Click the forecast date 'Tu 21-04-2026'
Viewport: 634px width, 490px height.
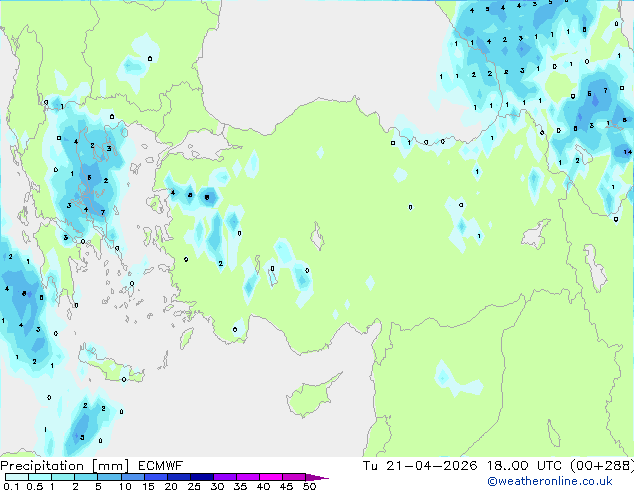420,466
